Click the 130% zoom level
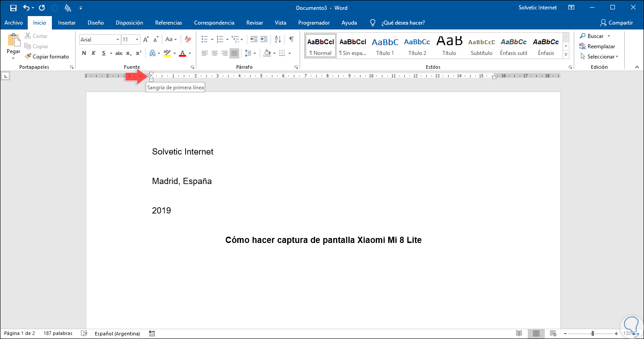644x339 pixels. pos(629,333)
